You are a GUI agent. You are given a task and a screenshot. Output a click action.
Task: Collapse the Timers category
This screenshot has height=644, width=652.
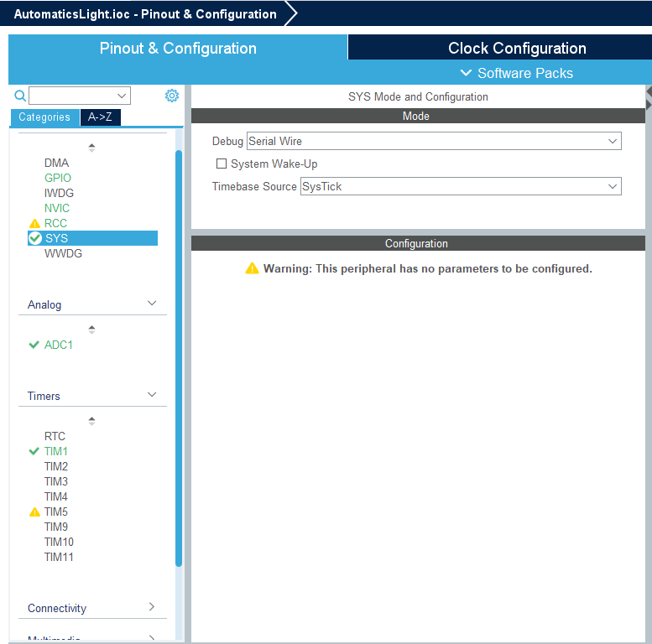click(152, 395)
